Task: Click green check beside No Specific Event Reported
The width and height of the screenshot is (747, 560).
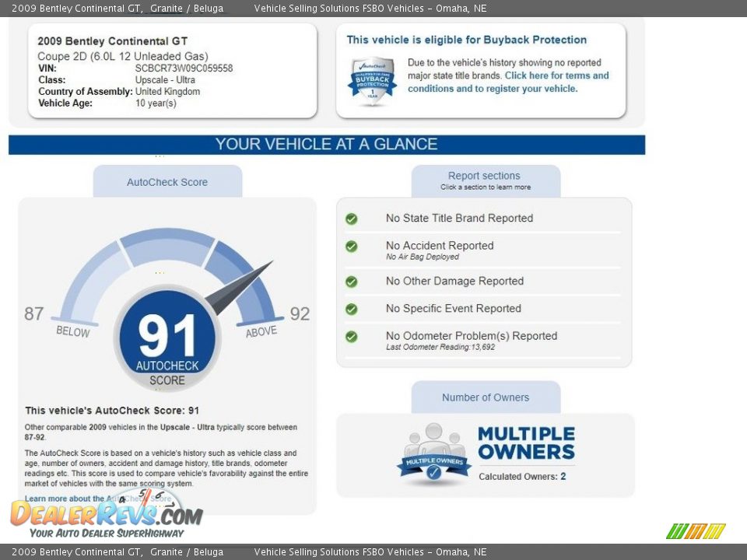Action: tap(352, 310)
